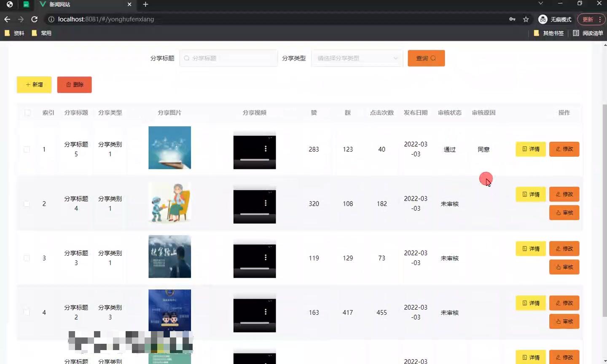Click the 删除 delete button
The height and width of the screenshot is (364, 607).
point(75,85)
